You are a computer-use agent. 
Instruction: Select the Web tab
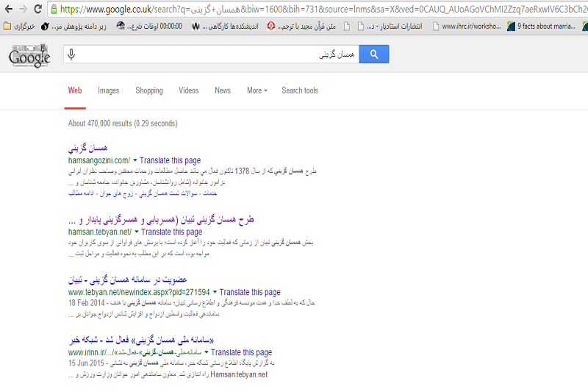(75, 90)
